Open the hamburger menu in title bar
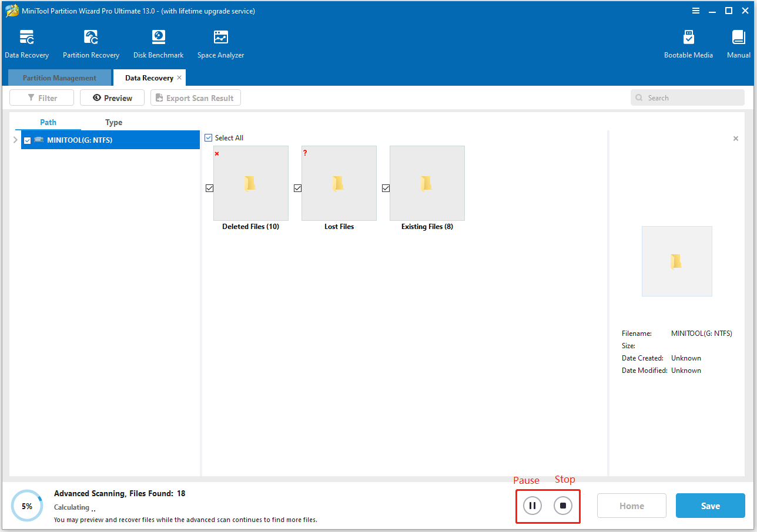Image resolution: width=757 pixels, height=532 pixels. 696,11
